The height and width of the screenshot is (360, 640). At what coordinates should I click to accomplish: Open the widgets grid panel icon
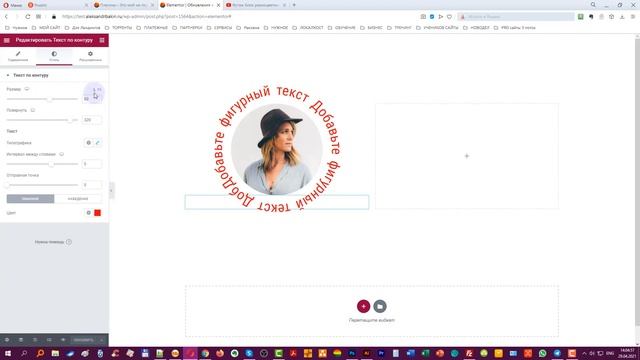point(102,40)
